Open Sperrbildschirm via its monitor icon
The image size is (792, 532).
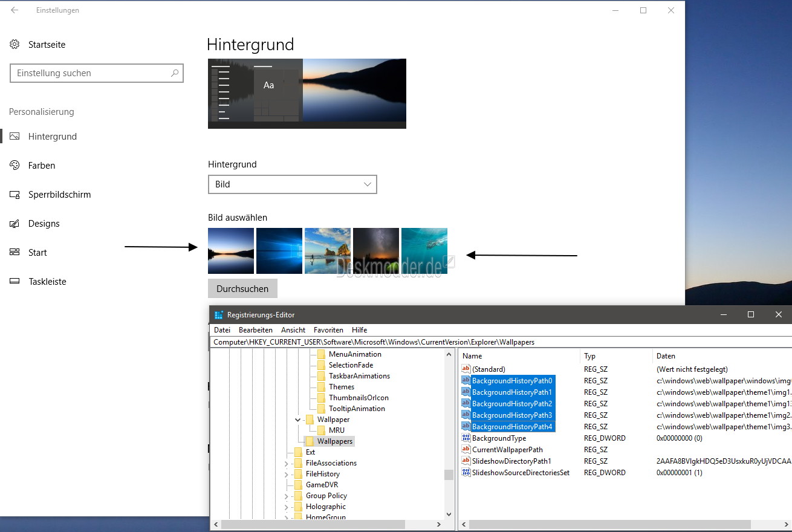tap(15, 195)
